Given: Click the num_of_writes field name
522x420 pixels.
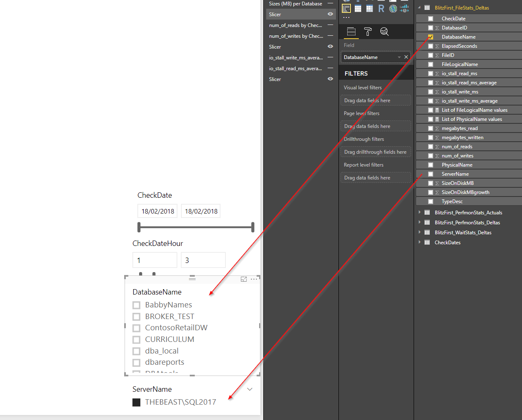Looking at the screenshot, I should (457, 156).
